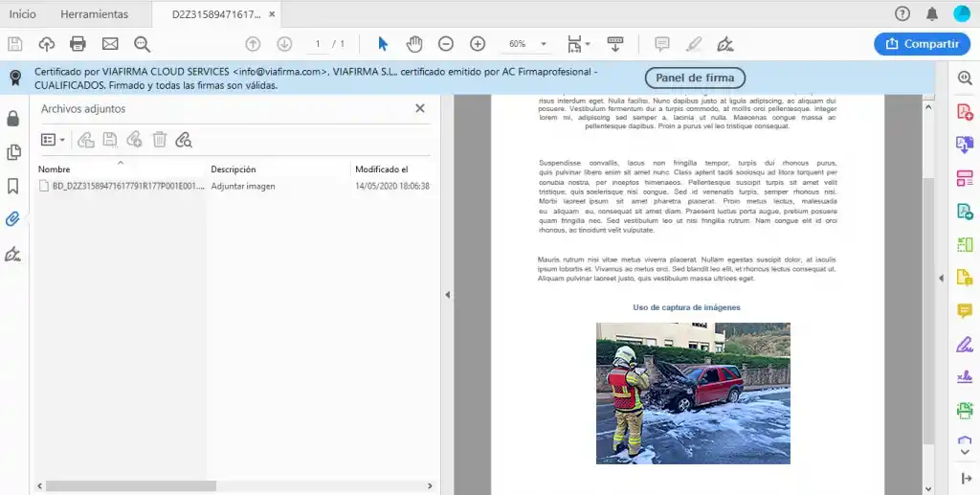The height and width of the screenshot is (495, 980).
Task: Go to the Inicio tab
Action: pos(23,14)
